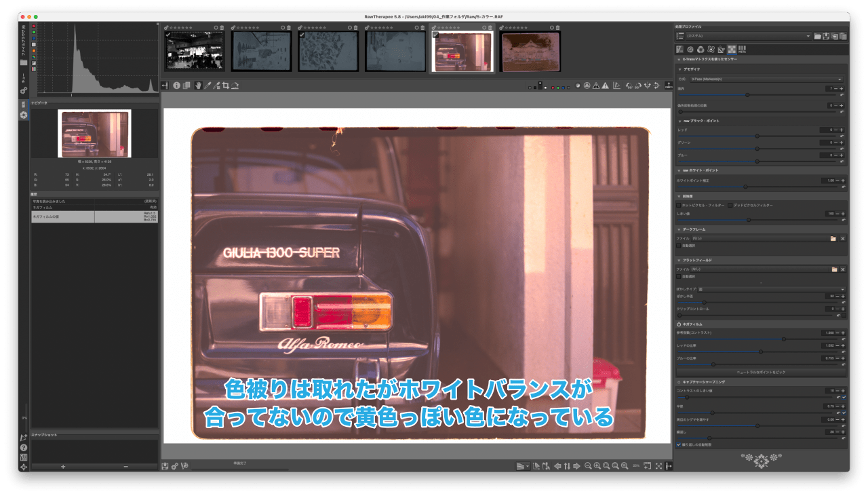Reset ホワイトポイント補正 slider to default
The image size is (868, 496).
pos(844,187)
